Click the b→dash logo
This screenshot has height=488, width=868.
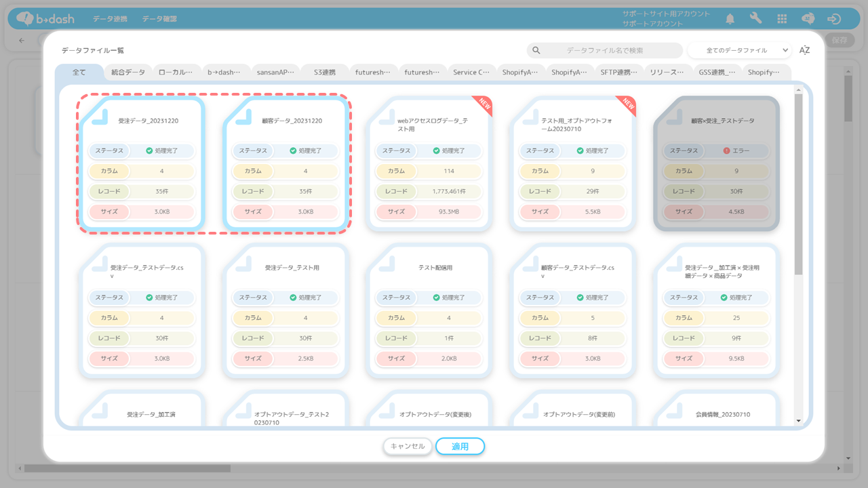click(x=44, y=18)
